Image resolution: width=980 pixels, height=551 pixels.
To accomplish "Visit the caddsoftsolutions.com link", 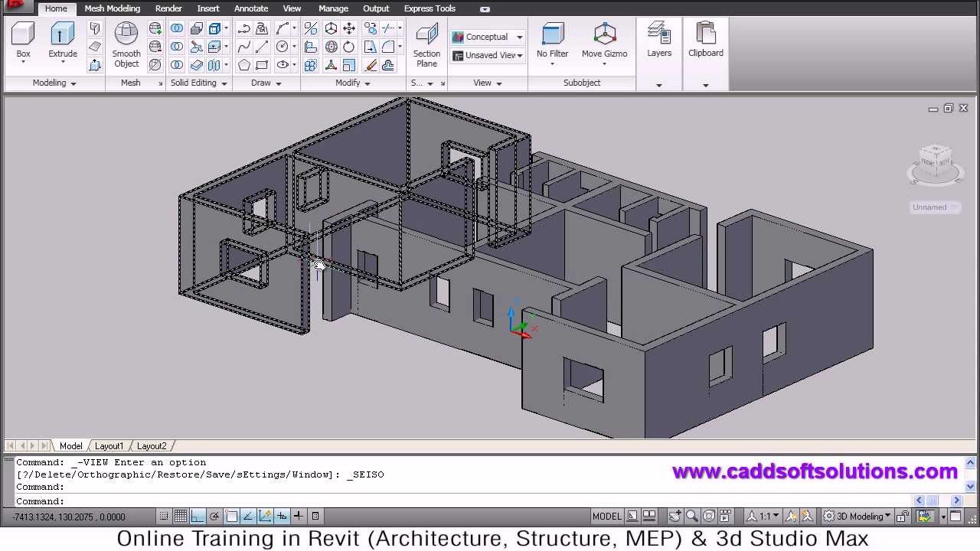I will 815,472.
